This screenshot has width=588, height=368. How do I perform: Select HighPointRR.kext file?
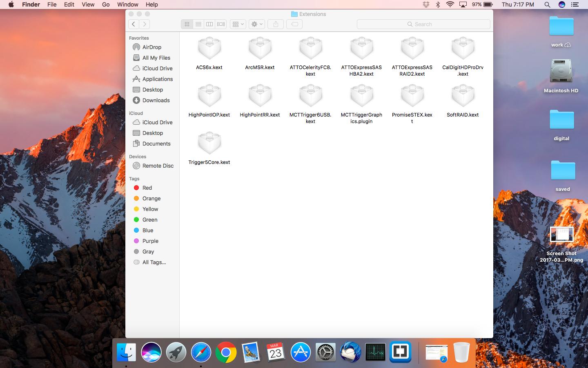tap(260, 101)
